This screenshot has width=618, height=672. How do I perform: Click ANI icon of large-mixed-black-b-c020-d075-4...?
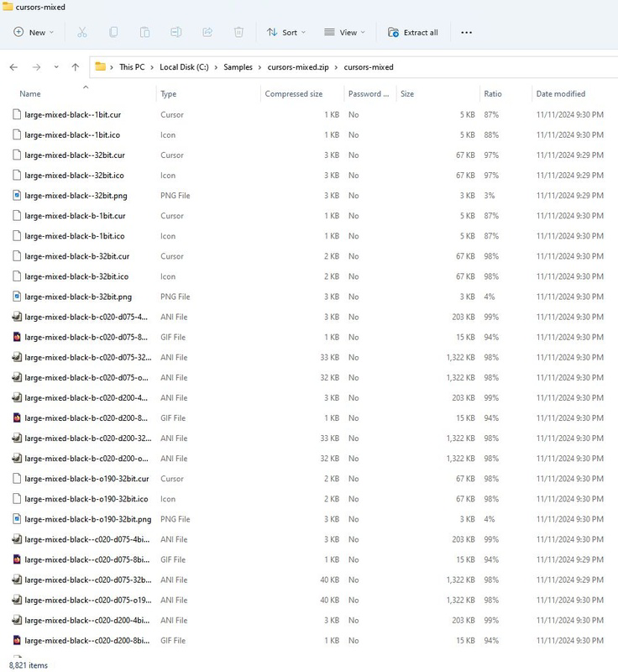click(x=17, y=317)
